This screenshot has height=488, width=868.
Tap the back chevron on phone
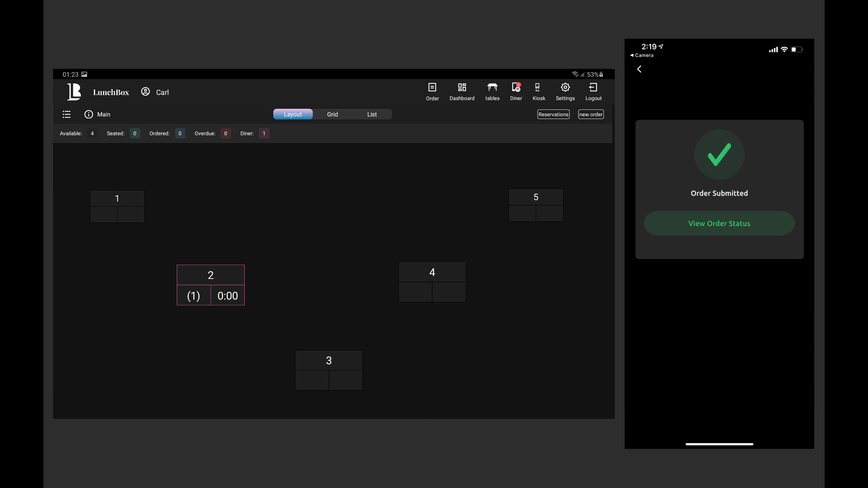click(x=639, y=69)
